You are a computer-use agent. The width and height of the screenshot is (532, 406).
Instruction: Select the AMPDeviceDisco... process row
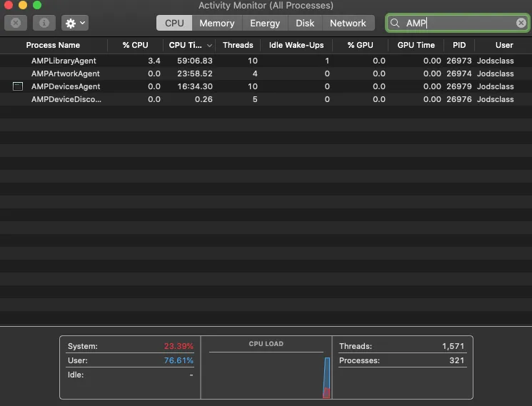(x=266, y=99)
